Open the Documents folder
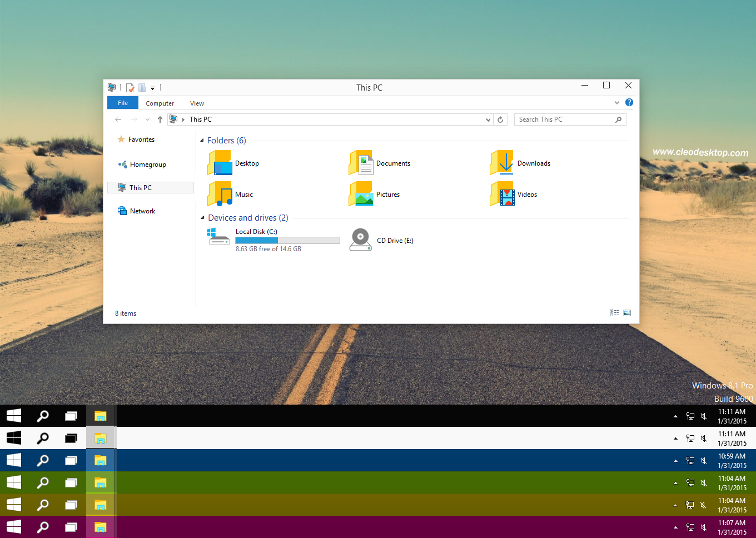 coord(393,163)
